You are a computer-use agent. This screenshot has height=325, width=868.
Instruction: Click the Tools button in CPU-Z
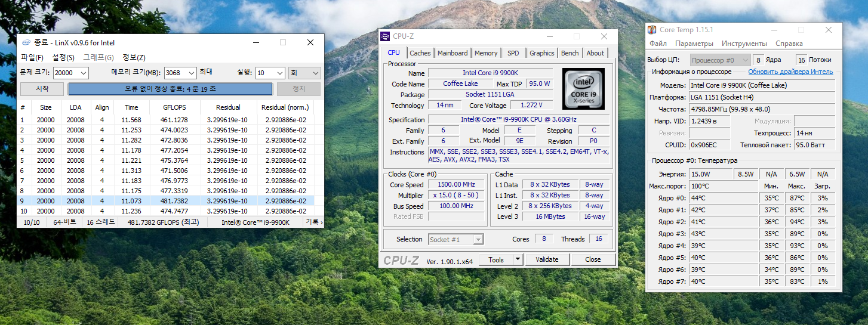point(495,259)
